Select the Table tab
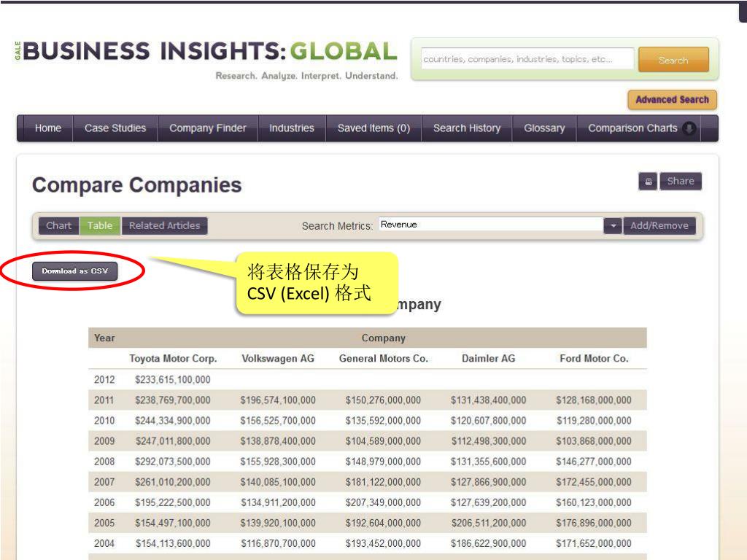This screenshot has width=747, height=560. [x=99, y=226]
